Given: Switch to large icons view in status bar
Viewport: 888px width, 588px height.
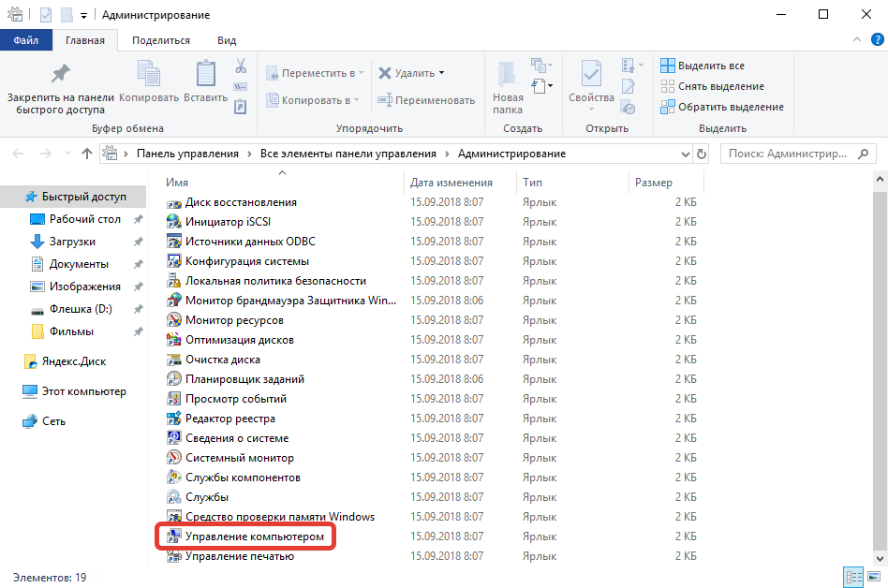Looking at the screenshot, I should (873, 577).
